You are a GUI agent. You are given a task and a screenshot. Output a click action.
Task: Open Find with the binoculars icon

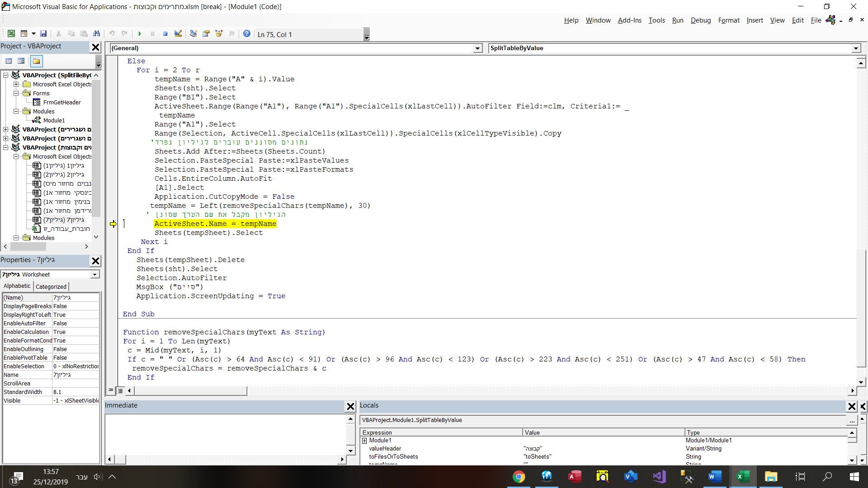click(x=96, y=34)
